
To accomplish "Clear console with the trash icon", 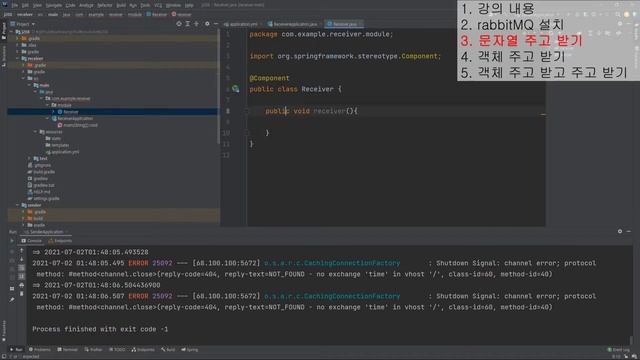I will pyautogui.click(x=22, y=294).
